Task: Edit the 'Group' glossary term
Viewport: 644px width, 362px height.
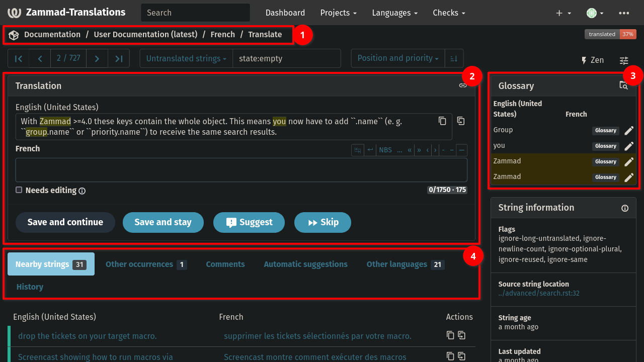Action: point(629,131)
